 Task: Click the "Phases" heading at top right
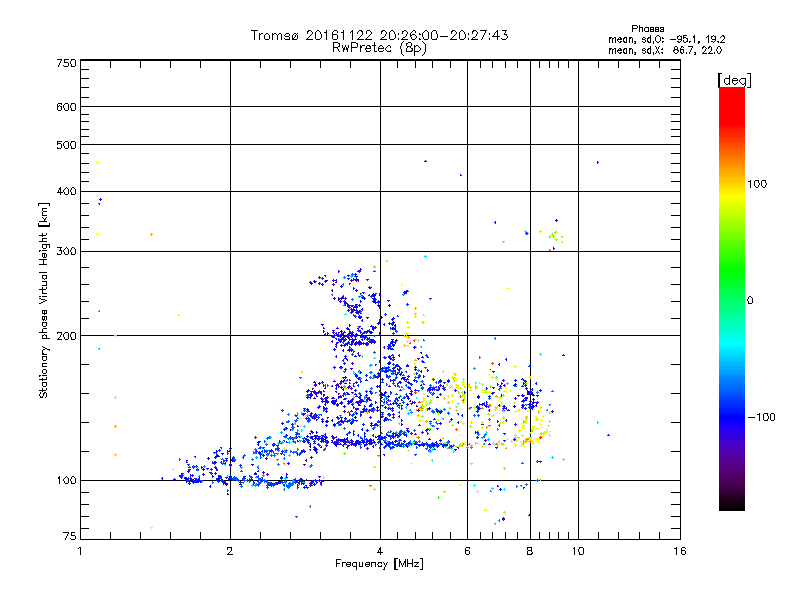647,29
